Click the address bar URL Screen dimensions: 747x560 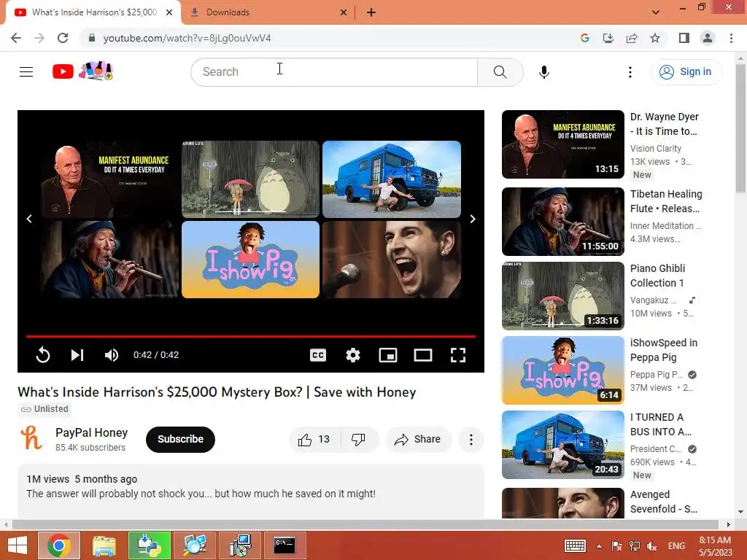187,38
